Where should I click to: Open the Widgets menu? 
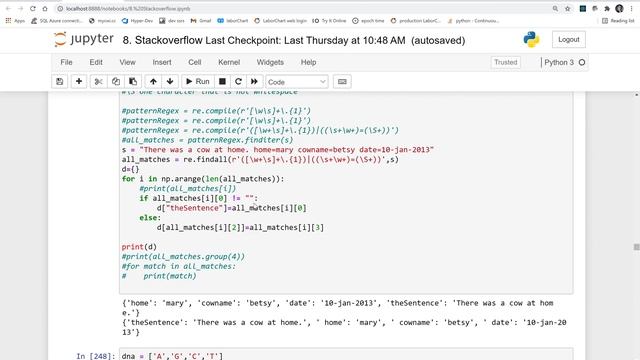pyautogui.click(x=270, y=62)
